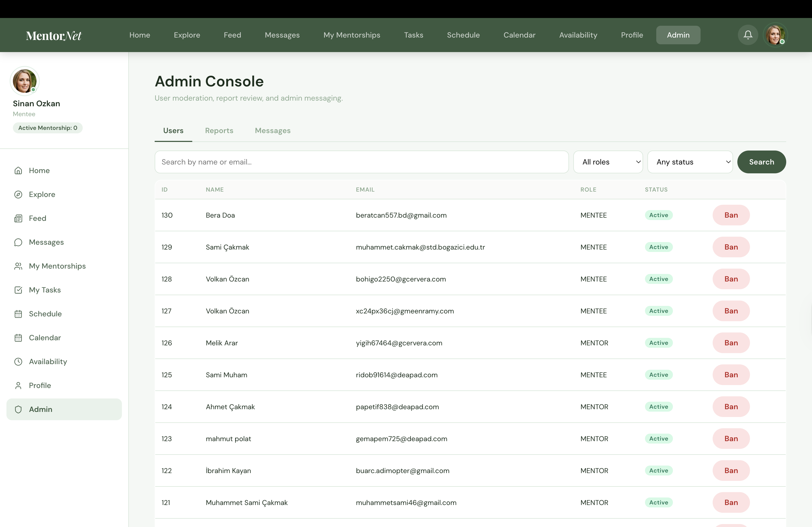Ban user Ahmet Çakmak

click(x=731, y=407)
